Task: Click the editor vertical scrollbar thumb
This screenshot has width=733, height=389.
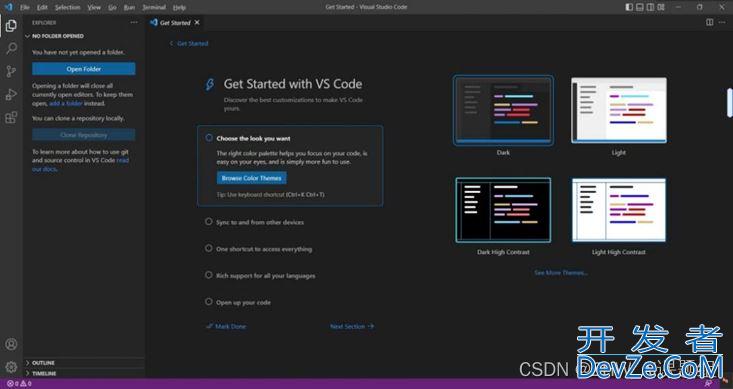Action: pyautogui.click(x=729, y=103)
